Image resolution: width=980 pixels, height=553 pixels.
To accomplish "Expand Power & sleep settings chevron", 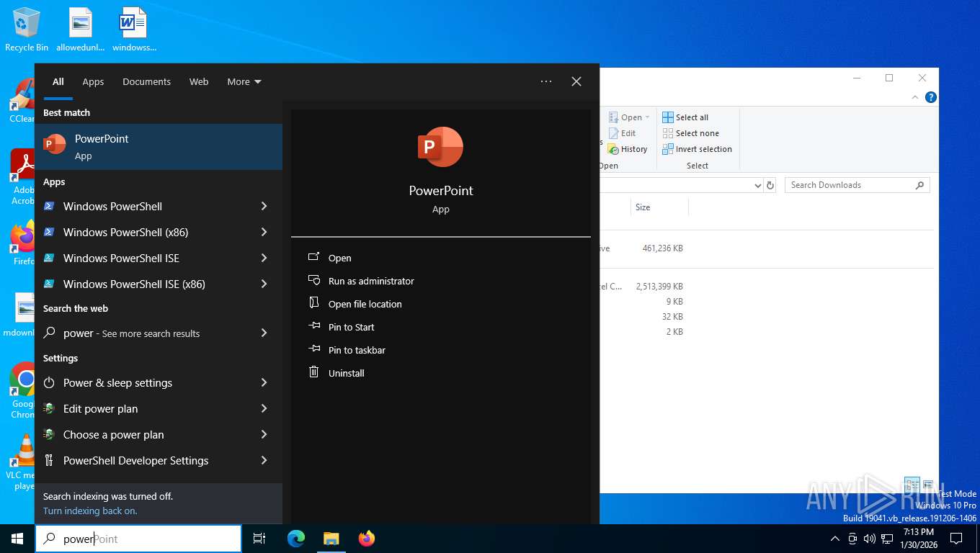I will coord(264,382).
